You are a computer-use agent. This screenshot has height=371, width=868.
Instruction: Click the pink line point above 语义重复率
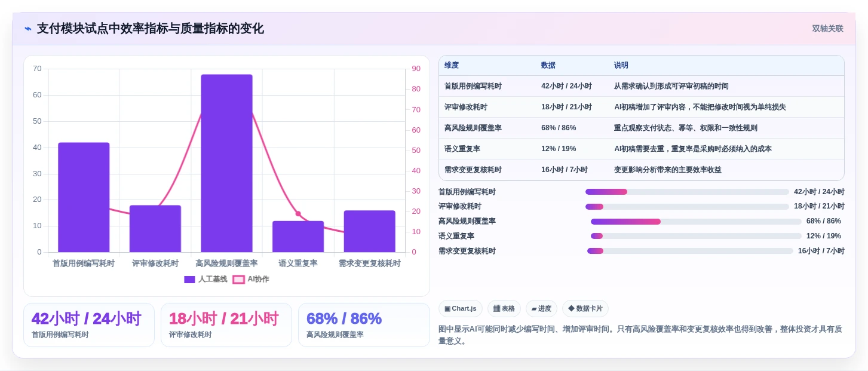298,213
